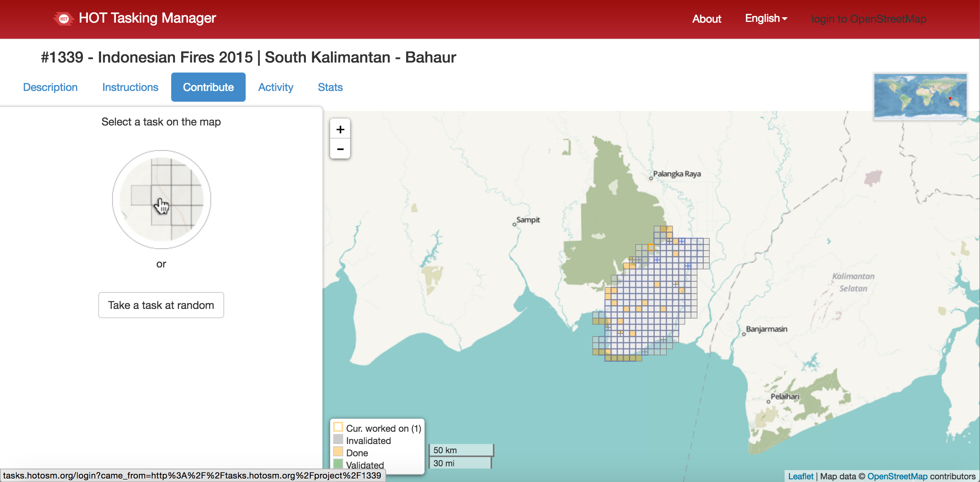
Task: Open the Instructions tab
Action: (x=130, y=87)
